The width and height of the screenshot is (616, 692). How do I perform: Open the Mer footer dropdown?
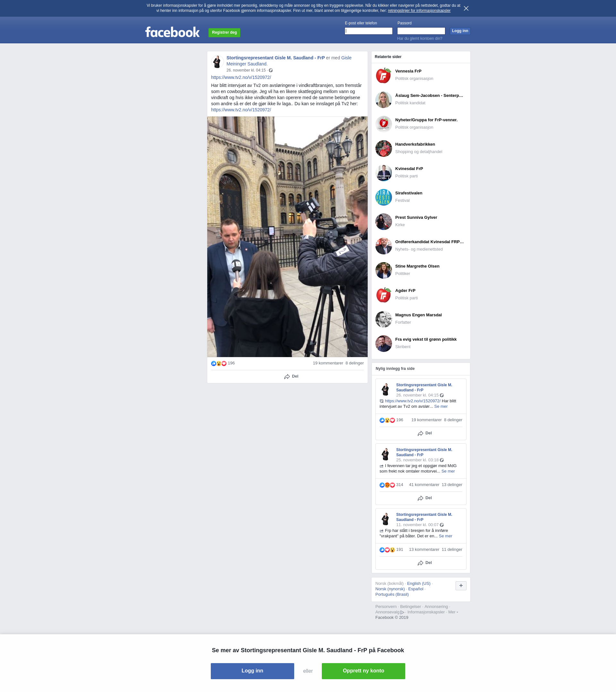click(x=453, y=612)
